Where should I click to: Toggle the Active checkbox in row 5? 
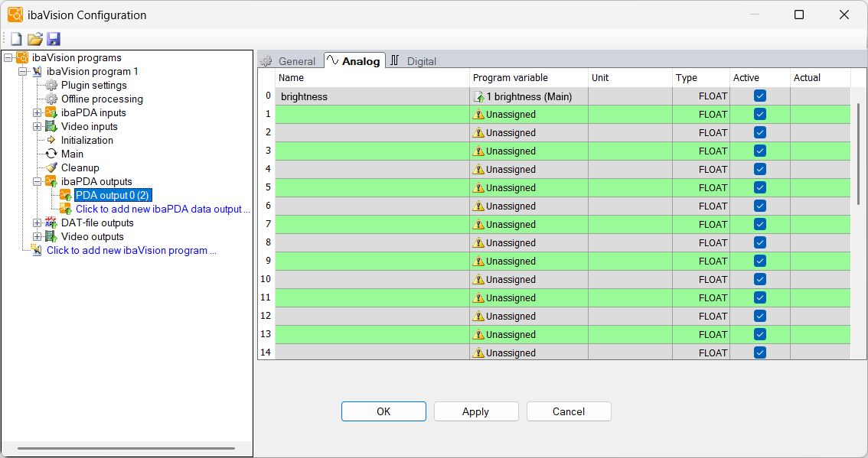[760, 187]
